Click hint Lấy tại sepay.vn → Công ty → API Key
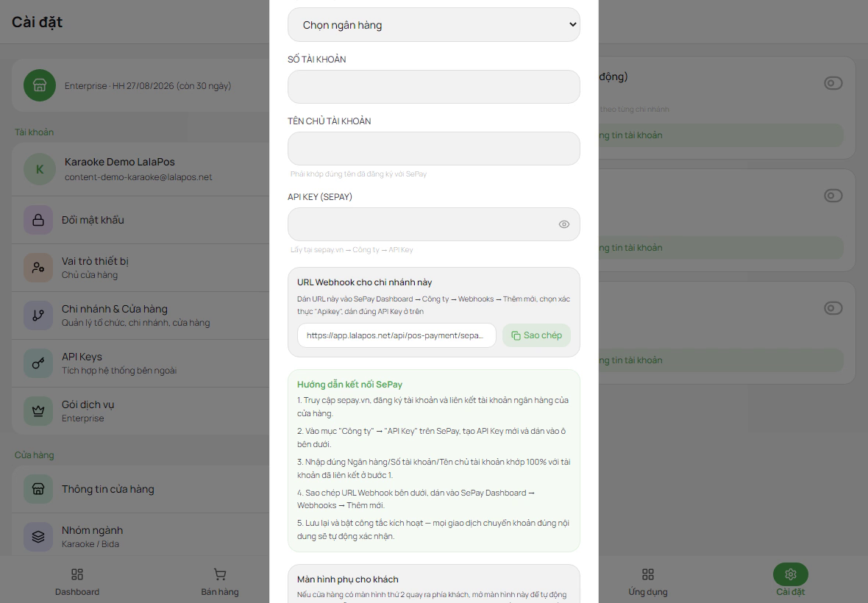 point(352,249)
